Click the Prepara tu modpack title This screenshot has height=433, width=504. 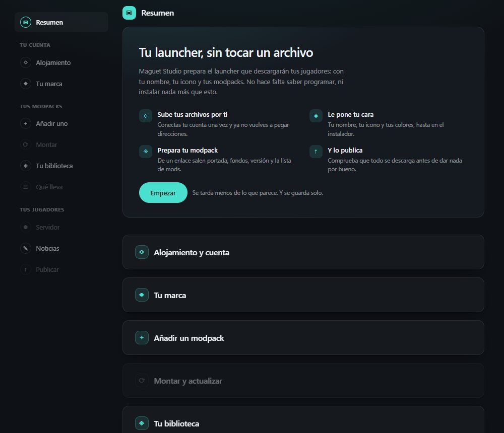187,151
